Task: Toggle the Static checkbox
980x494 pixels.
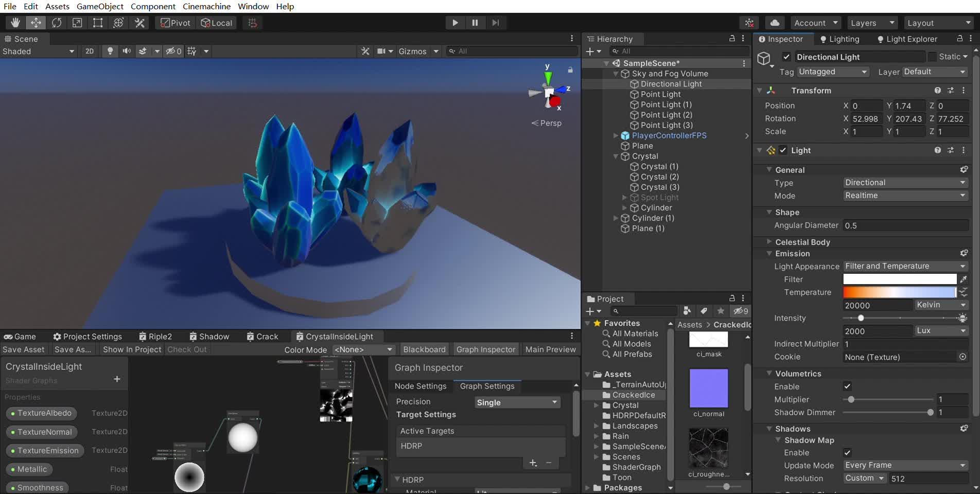Action: point(932,57)
